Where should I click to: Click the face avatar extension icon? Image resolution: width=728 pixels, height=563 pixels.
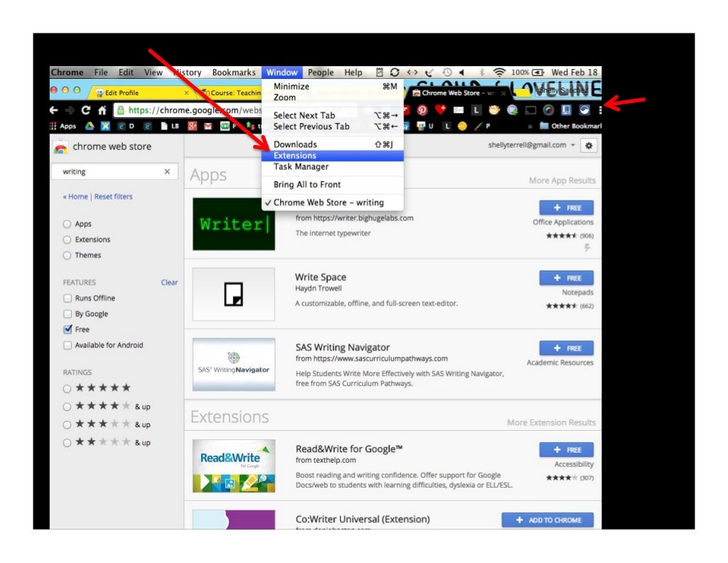(x=494, y=110)
